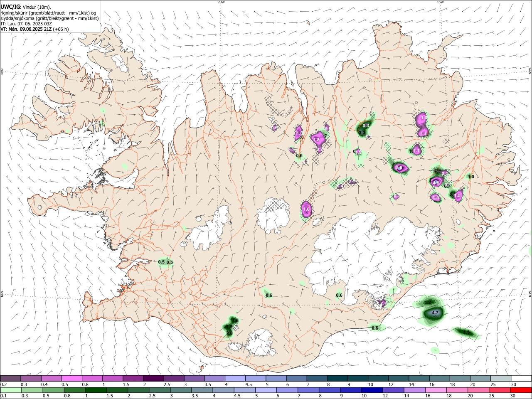Image resolution: width=532 pixels, height=399 pixels.
Task: Click the 4.7 rain value offshore southeast
Action: 436,313
